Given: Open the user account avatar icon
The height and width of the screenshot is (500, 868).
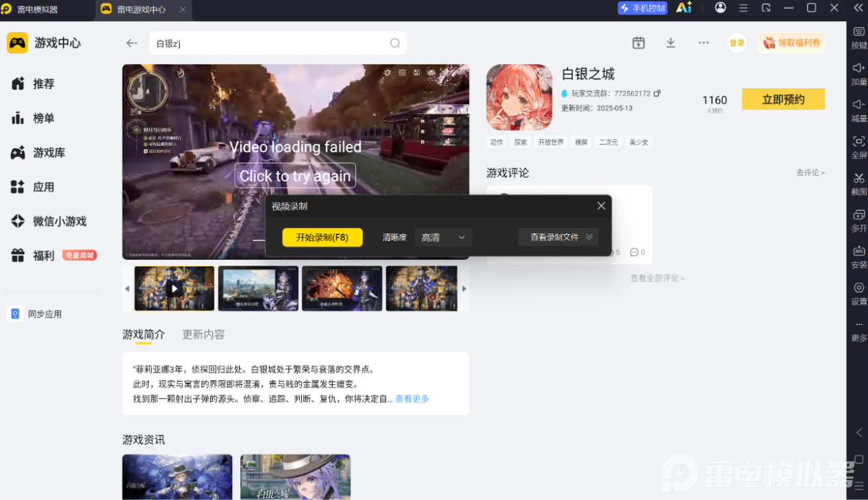Looking at the screenshot, I should (720, 8).
